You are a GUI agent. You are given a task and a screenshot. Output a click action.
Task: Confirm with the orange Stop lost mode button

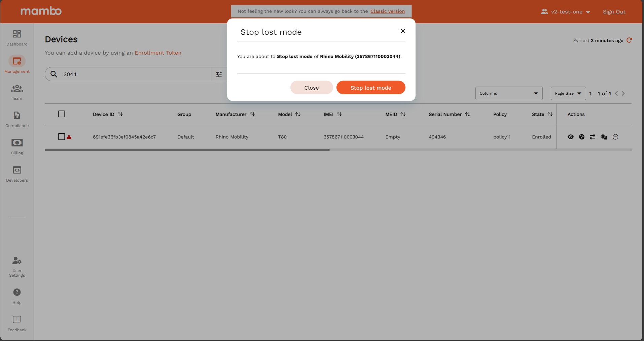coord(370,88)
